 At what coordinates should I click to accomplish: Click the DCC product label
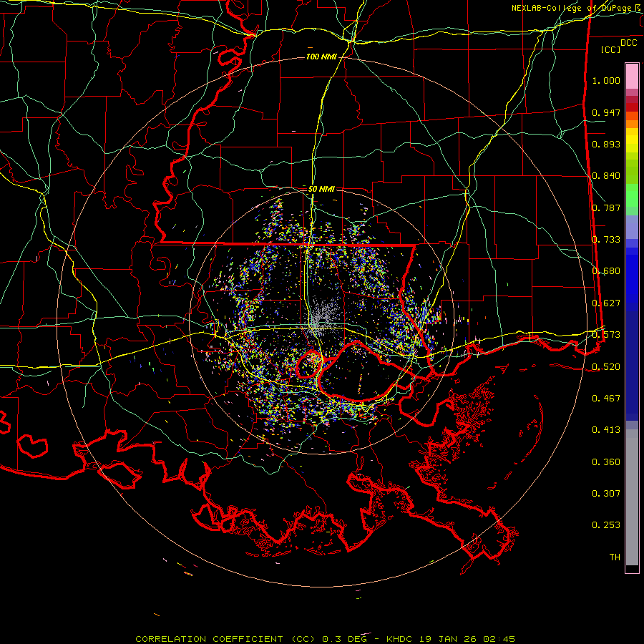629,43
